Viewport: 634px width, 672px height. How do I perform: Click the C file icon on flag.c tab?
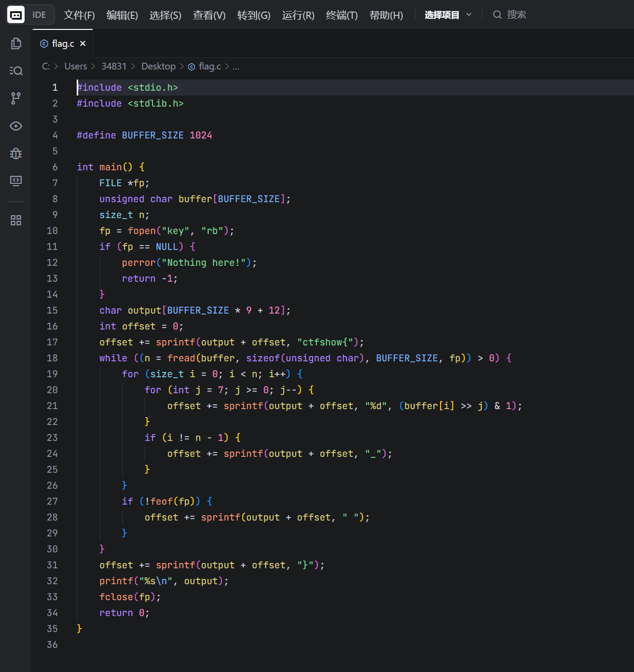[x=44, y=44]
